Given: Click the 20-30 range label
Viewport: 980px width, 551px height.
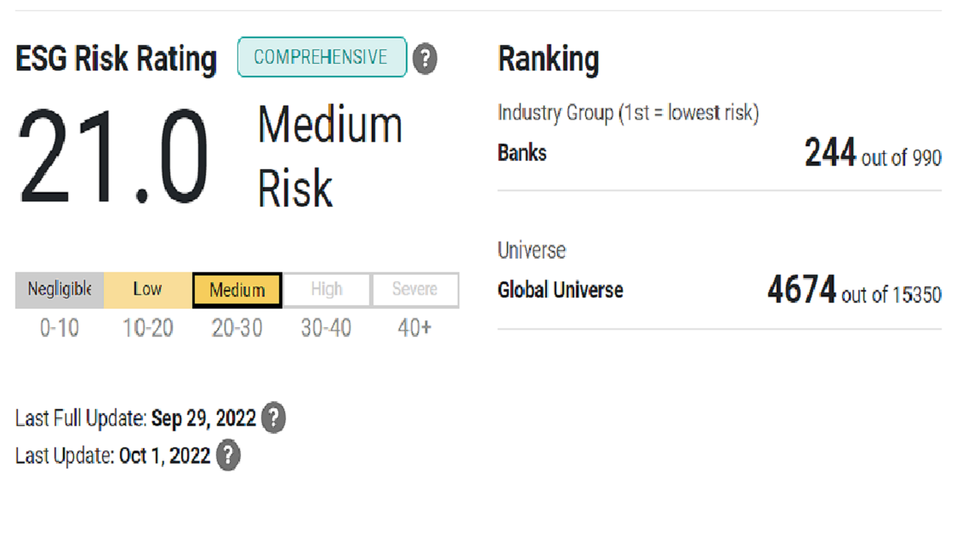Looking at the screenshot, I should (x=237, y=328).
